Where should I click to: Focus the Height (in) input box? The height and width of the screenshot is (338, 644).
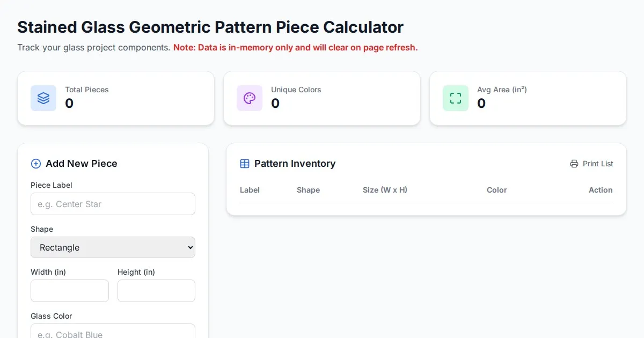(156, 291)
